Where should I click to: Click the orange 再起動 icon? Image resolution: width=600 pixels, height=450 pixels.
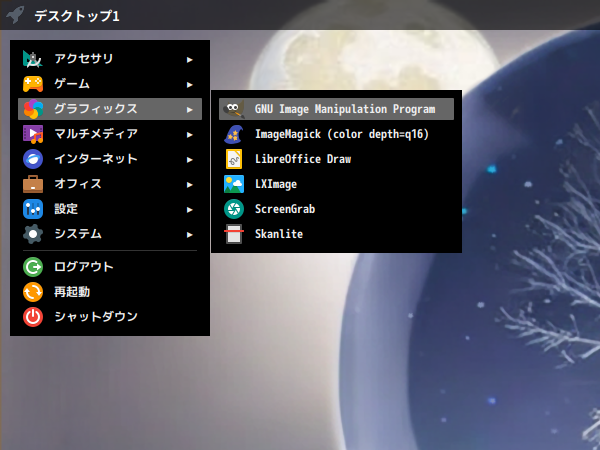[x=33, y=292]
